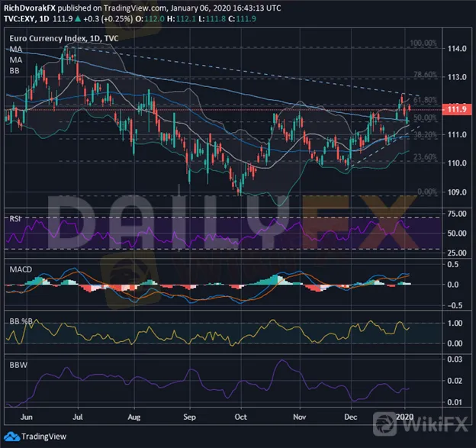This screenshot has height=448, width=476.
Task: Select the 23.60% Fibonacci level label
Action: point(426,156)
